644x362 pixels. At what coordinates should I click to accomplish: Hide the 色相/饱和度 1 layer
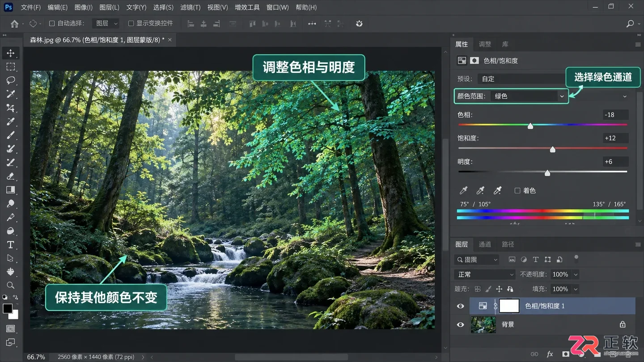click(460, 306)
